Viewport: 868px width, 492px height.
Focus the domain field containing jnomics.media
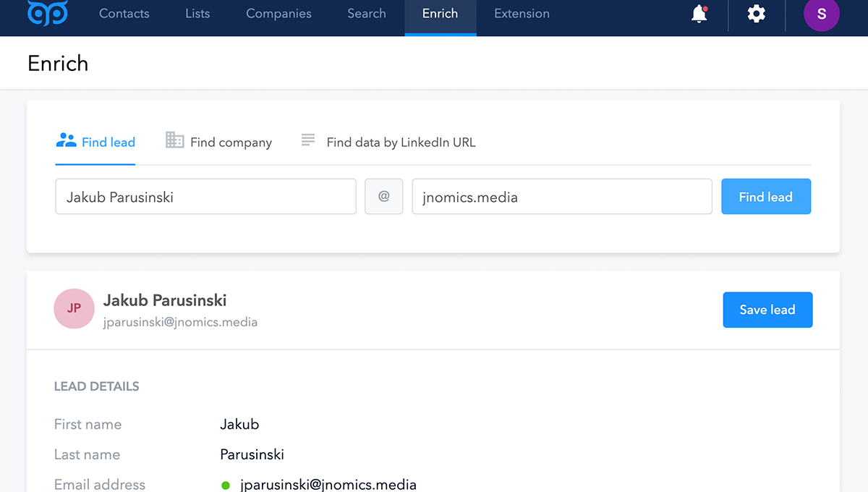(x=562, y=197)
